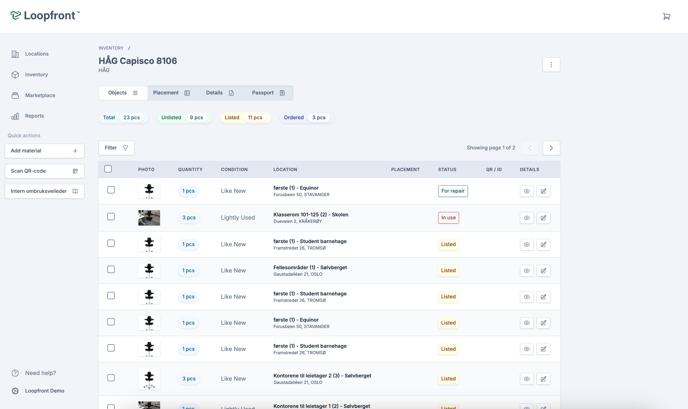The image size is (688, 409).
Task: Click Add material quick action
Action: click(x=44, y=151)
